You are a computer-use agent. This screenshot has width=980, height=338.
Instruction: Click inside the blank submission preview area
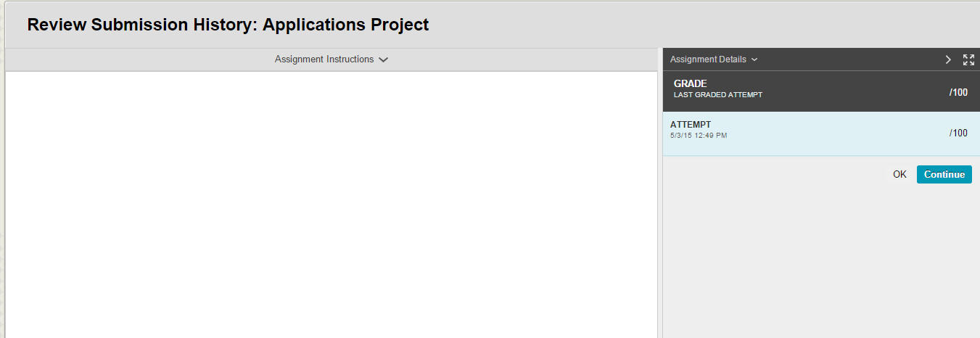pyautogui.click(x=331, y=203)
